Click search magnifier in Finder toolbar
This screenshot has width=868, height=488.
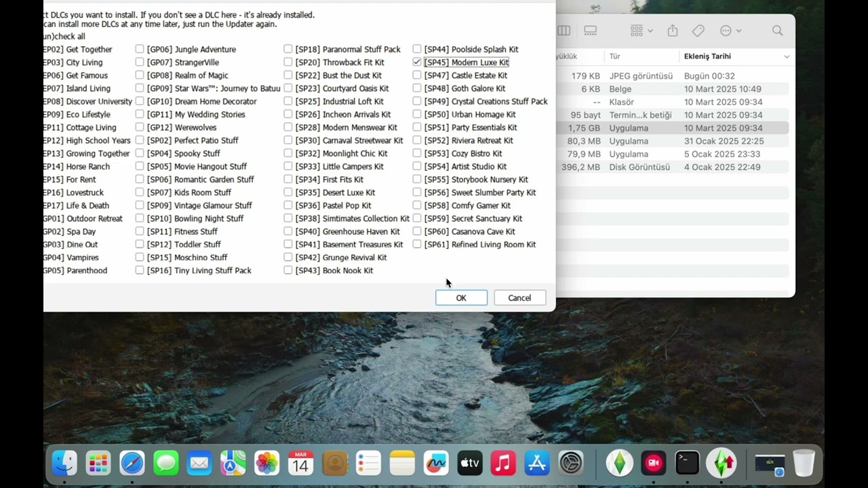[x=778, y=30]
